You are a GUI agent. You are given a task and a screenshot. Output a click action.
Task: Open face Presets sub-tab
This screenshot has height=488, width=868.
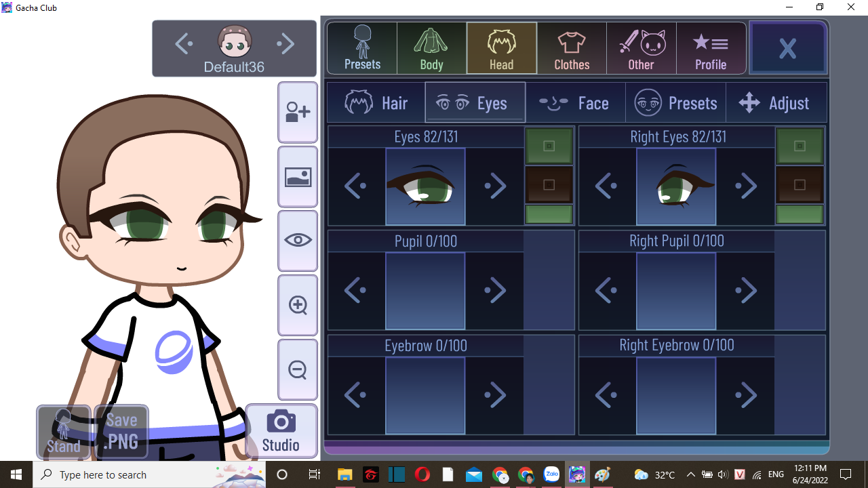click(675, 103)
